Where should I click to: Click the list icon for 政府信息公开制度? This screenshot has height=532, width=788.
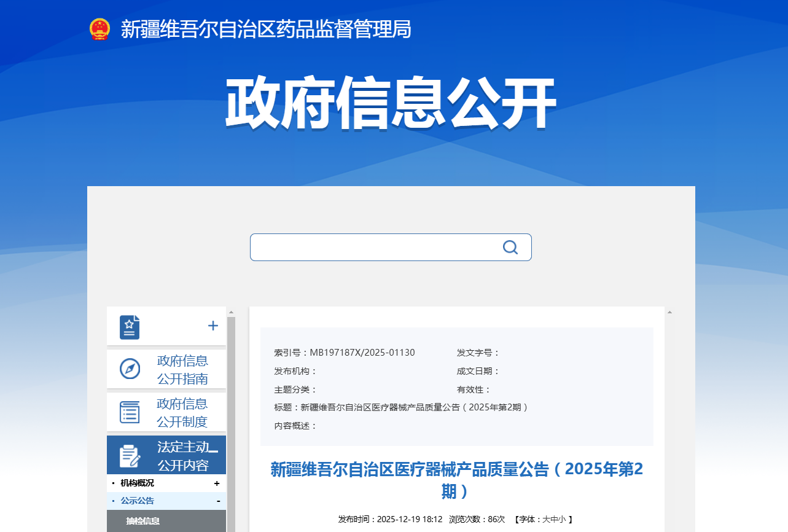pos(130,412)
